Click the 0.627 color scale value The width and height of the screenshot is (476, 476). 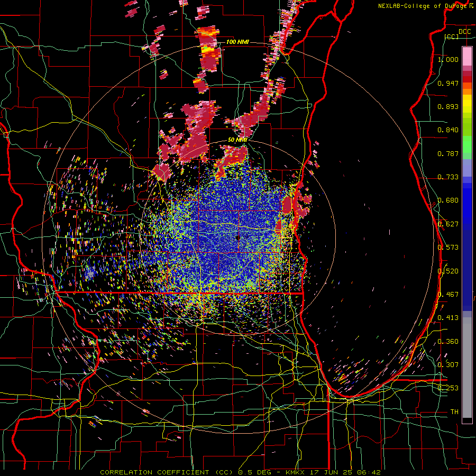pos(448,224)
